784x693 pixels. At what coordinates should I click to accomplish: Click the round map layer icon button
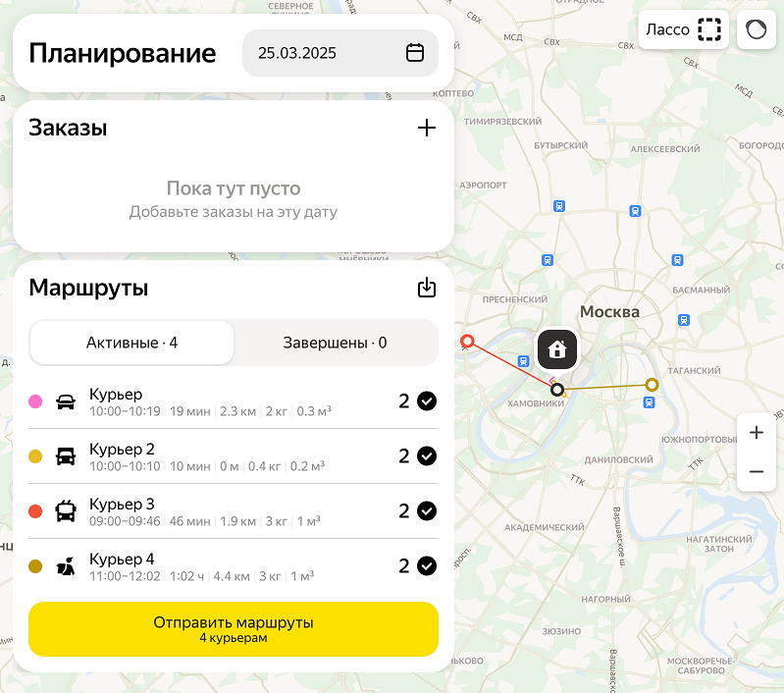click(x=757, y=29)
